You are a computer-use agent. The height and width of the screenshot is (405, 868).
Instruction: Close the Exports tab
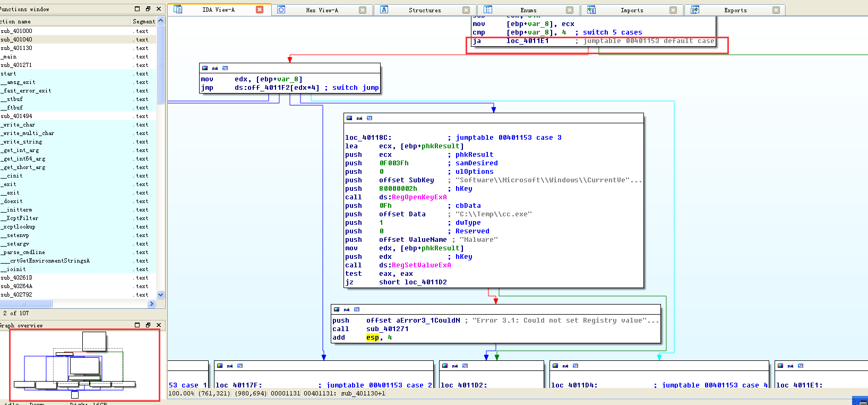pos(776,10)
